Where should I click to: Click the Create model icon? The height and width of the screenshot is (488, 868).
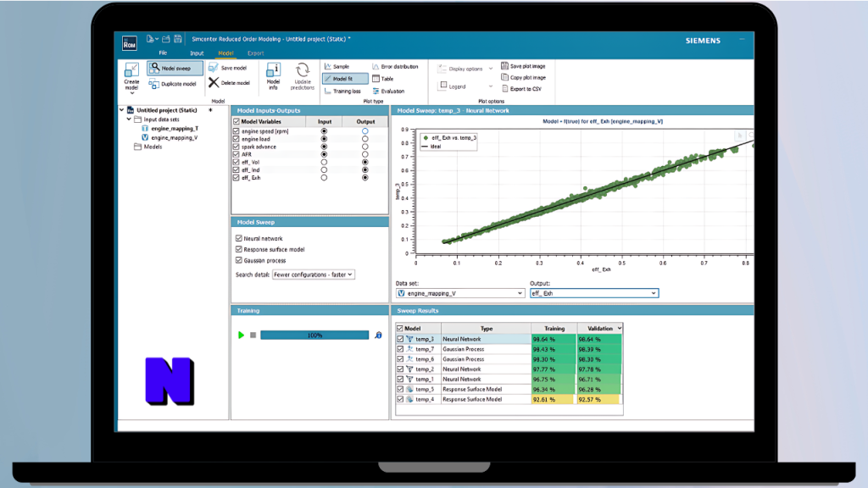[x=131, y=69]
